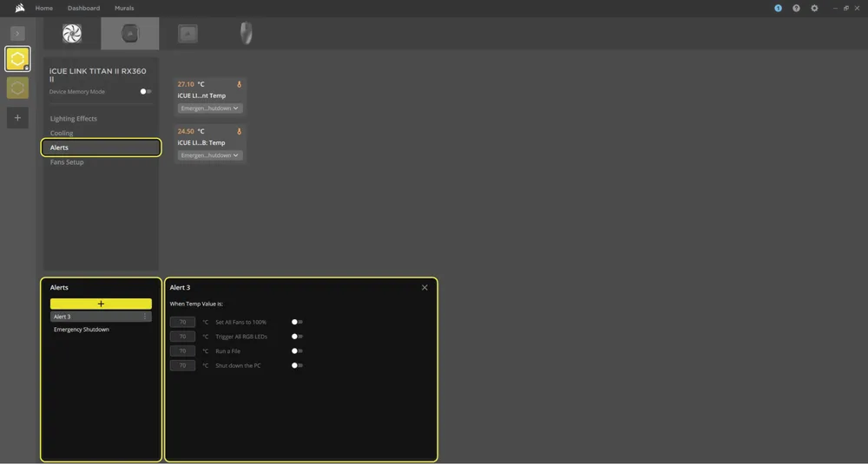Enable Run a File toggle
This screenshot has width=868, height=464.
coord(297,351)
